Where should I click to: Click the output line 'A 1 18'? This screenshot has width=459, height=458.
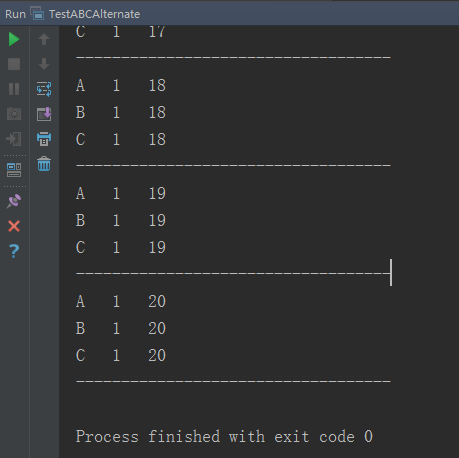pyautogui.click(x=121, y=86)
